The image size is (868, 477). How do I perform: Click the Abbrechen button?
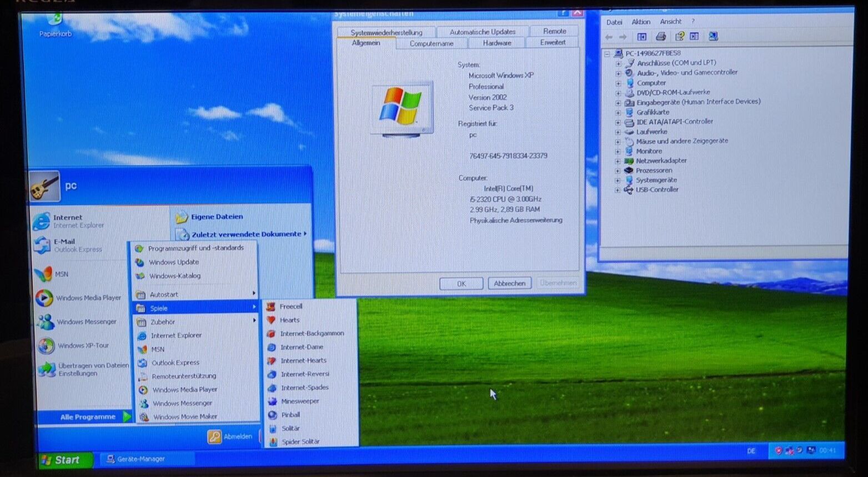click(509, 283)
